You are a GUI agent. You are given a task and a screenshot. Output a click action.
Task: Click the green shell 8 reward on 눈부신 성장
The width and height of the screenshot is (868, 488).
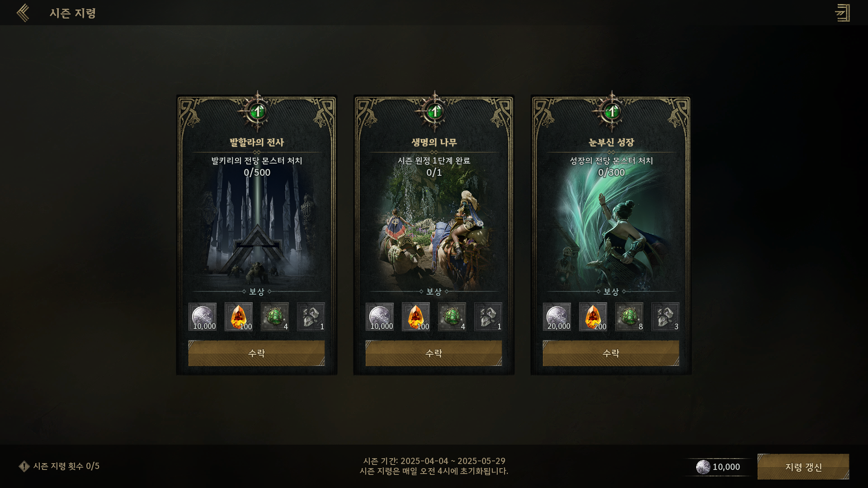point(629,317)
